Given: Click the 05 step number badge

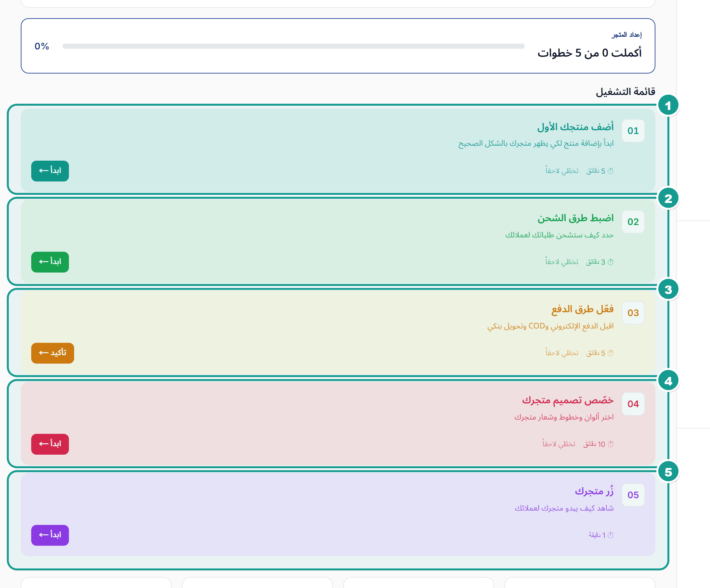Looking at the screenshot, I should pos(633,495).
